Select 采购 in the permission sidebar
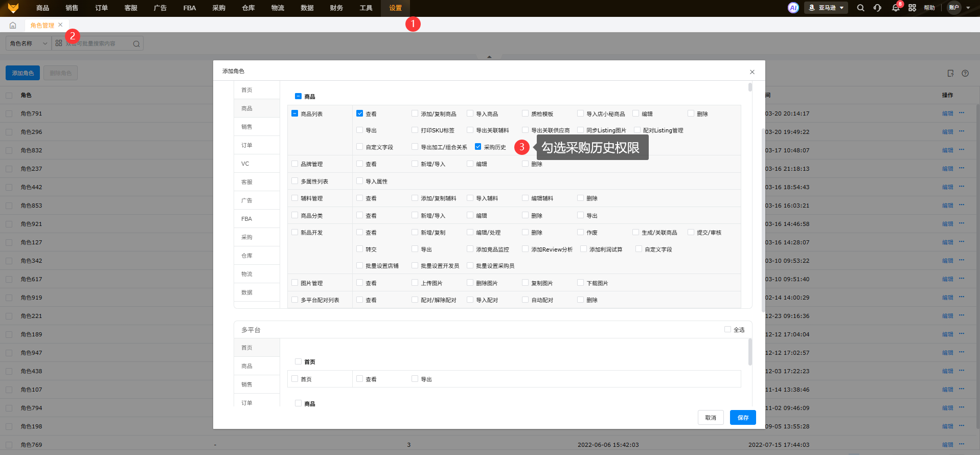 tap(247, 237)
